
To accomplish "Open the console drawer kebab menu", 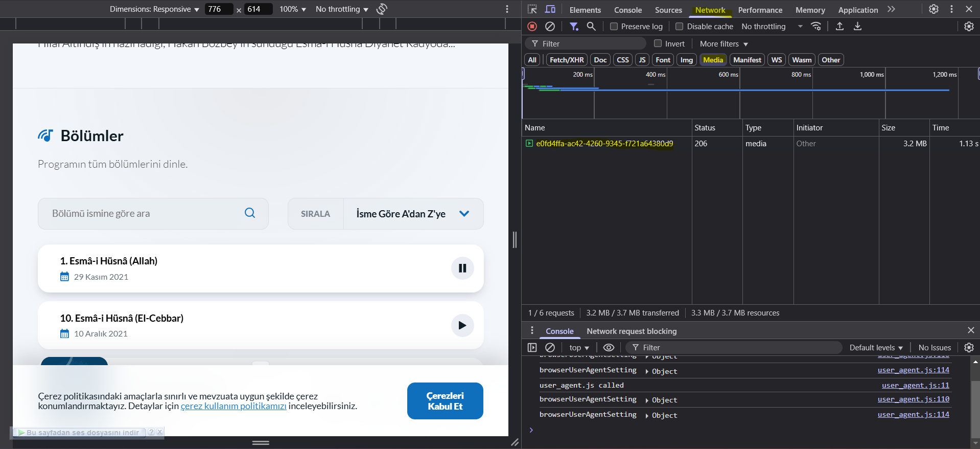I will click(532, 330).
